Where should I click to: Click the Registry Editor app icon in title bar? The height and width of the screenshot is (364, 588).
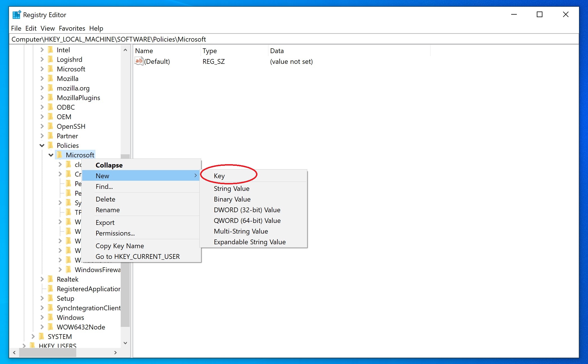click(17, 15)
